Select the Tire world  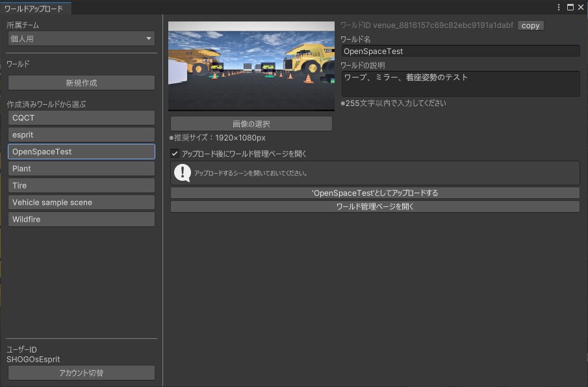(x=81, y=185)
